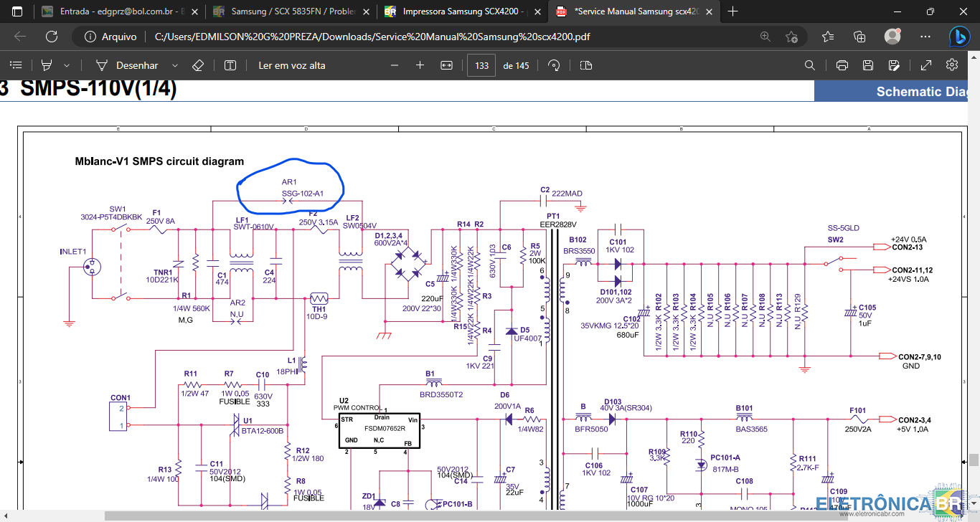Select the Add text tool
Image resolution: width=980 pixels, height=522 pixels.
(x=230, y=65)
